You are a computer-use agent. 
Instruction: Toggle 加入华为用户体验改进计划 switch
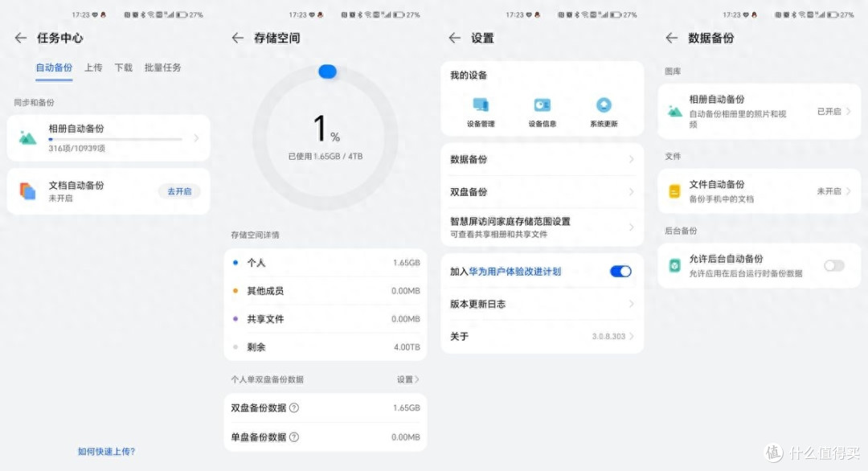click(x=620, y=271)
